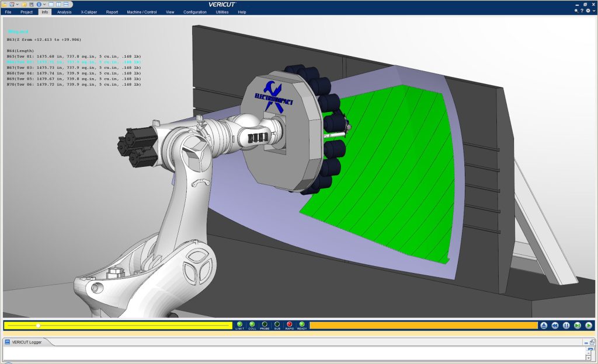The image size is (598, 364).
Task: Toggle the COLL collision indicator
Action: pyautogui.click(x=252, y=325)
